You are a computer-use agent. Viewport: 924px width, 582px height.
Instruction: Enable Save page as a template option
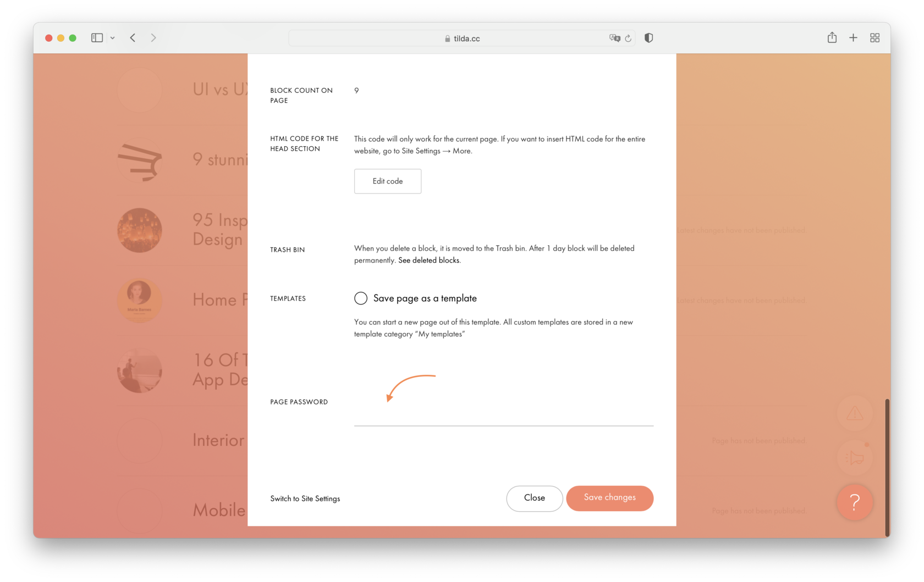point(361,298)
